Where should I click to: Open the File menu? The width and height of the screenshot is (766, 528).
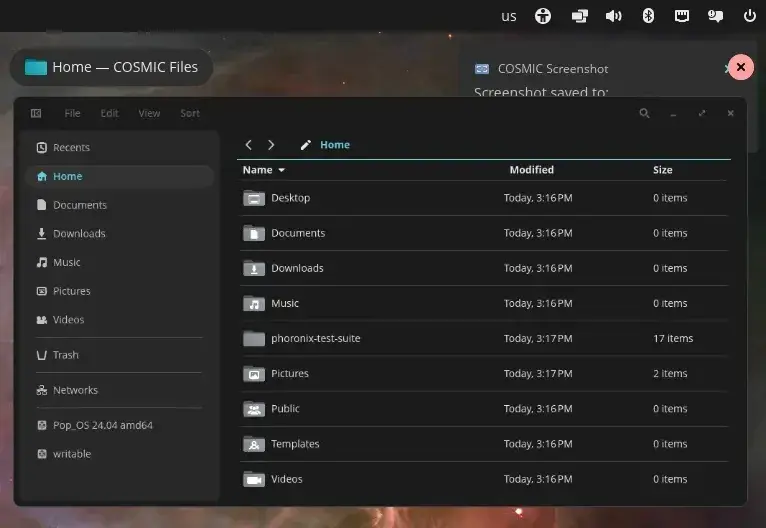72,113
